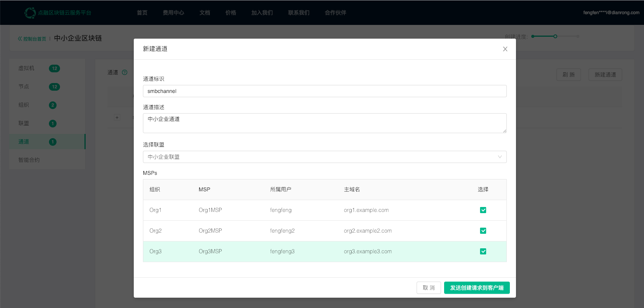The height and width of the screenshot is (308, 644).
Task: Click org2.example2.com domain text
Action: tap(368, 231)
